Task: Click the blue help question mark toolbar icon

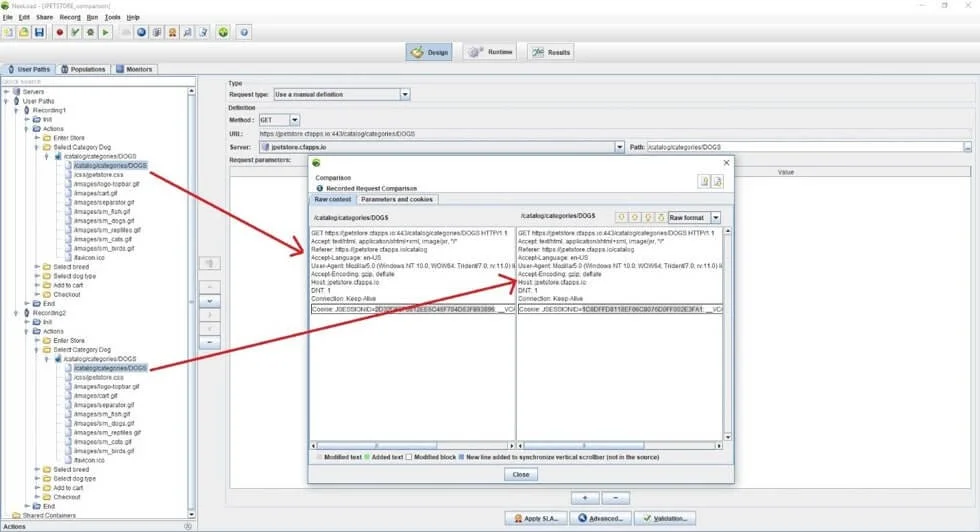Action: pos(244,33)
